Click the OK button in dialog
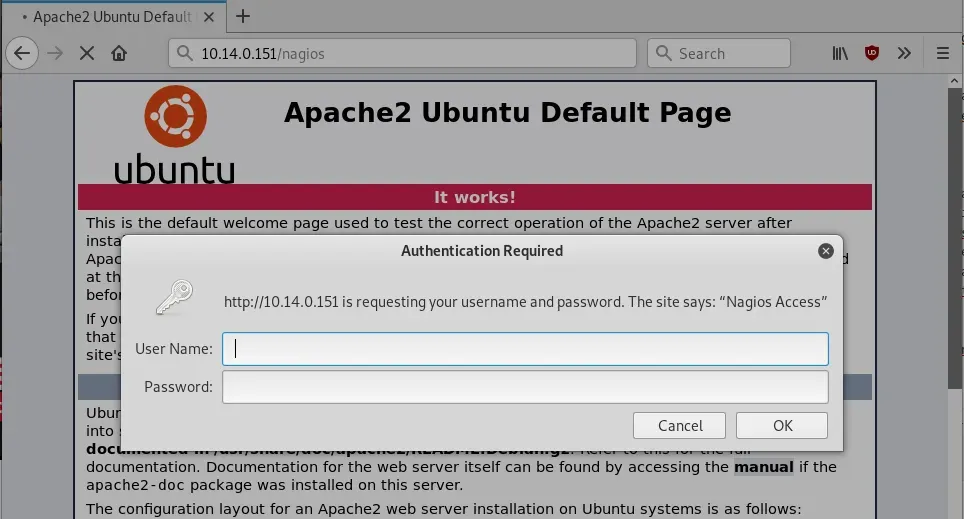Screen dimensions: 964x519 click(x=782, y=425)
